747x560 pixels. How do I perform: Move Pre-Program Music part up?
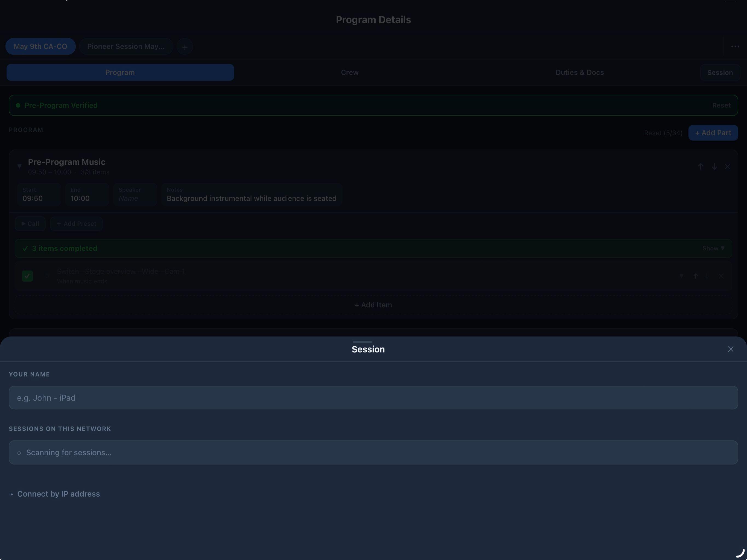(701, 167)
